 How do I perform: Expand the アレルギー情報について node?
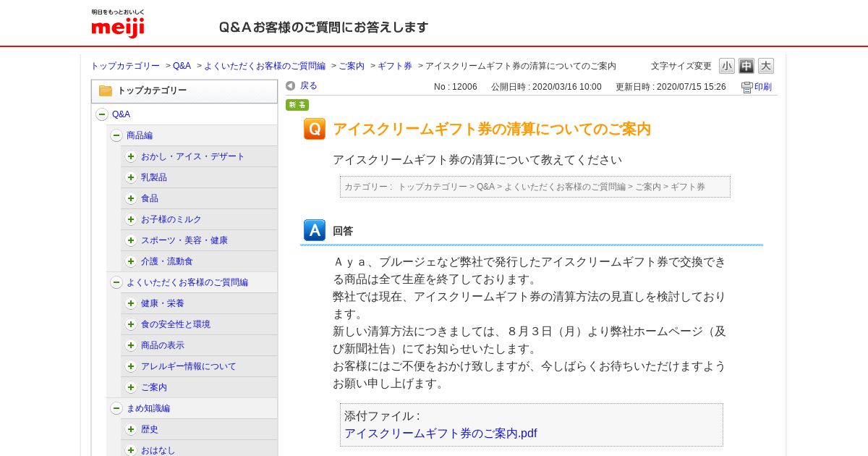pos(131,366)
